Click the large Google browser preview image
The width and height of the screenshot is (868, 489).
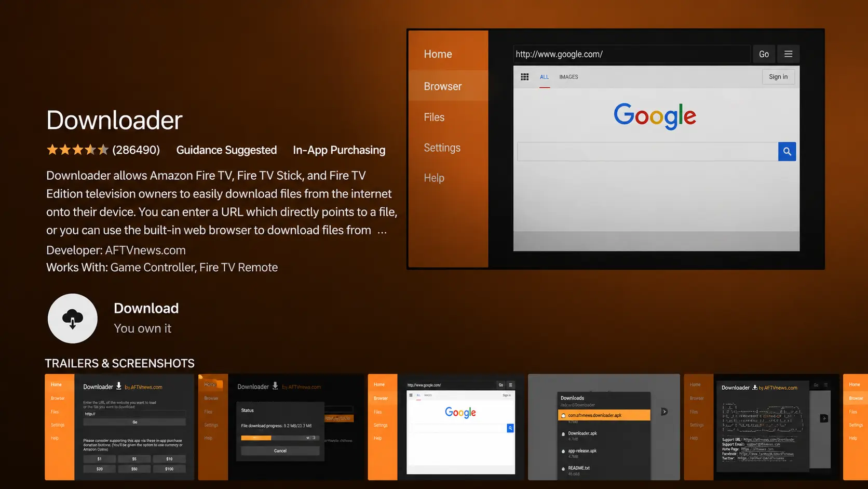click(x=616, y=149)
